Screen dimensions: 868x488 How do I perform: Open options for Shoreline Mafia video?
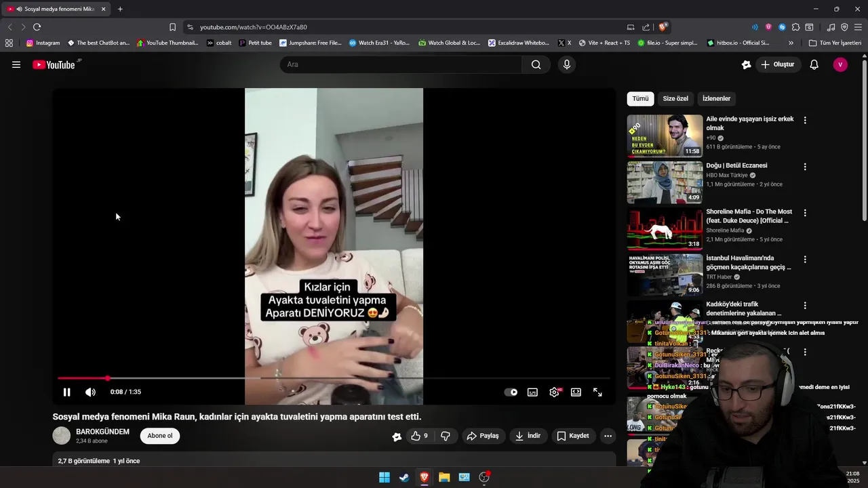click(805, 213)
